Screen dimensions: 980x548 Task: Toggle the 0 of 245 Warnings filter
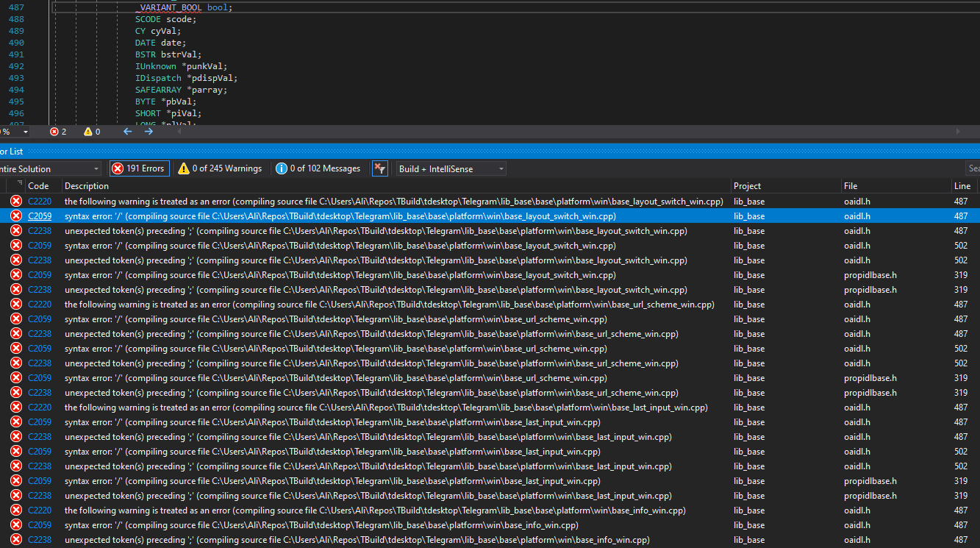coord(220,168)
